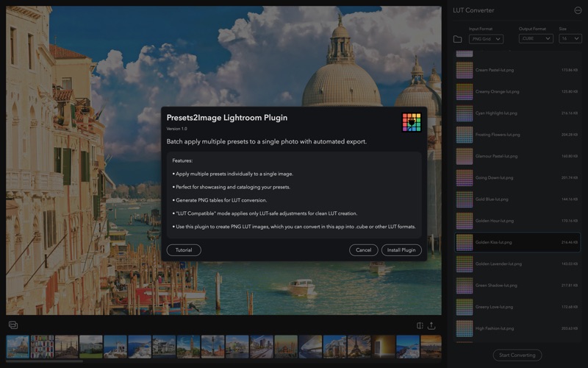Open the Input Format PNG Grid dropdown
588x368 pixels.
(486, 39)
